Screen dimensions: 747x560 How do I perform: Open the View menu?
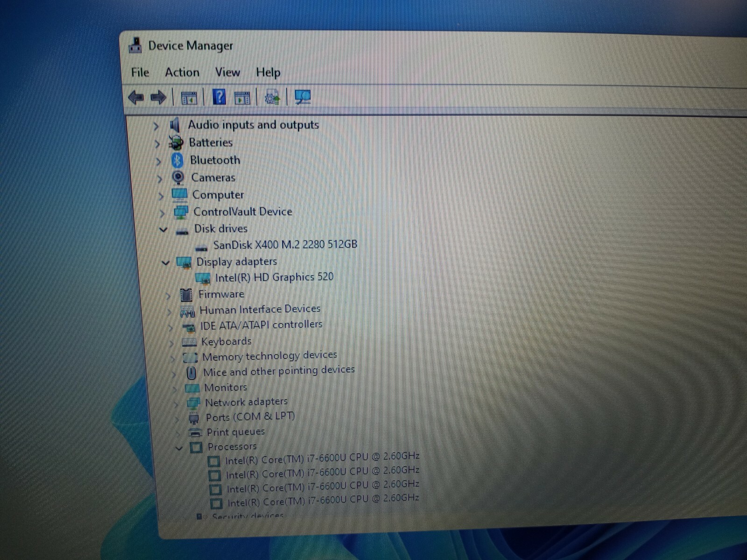click(x=228, y=72)
